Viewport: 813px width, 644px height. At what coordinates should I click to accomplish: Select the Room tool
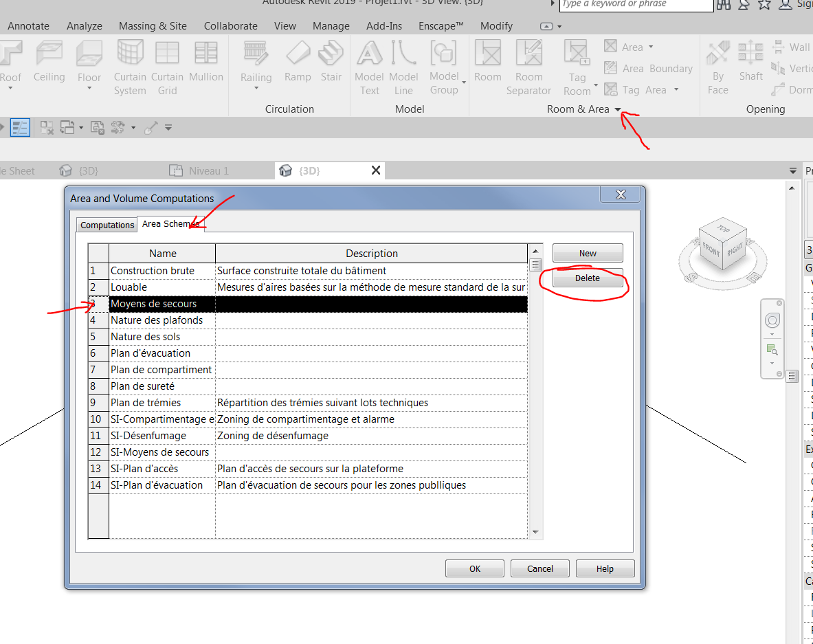[x=488, y=61]
